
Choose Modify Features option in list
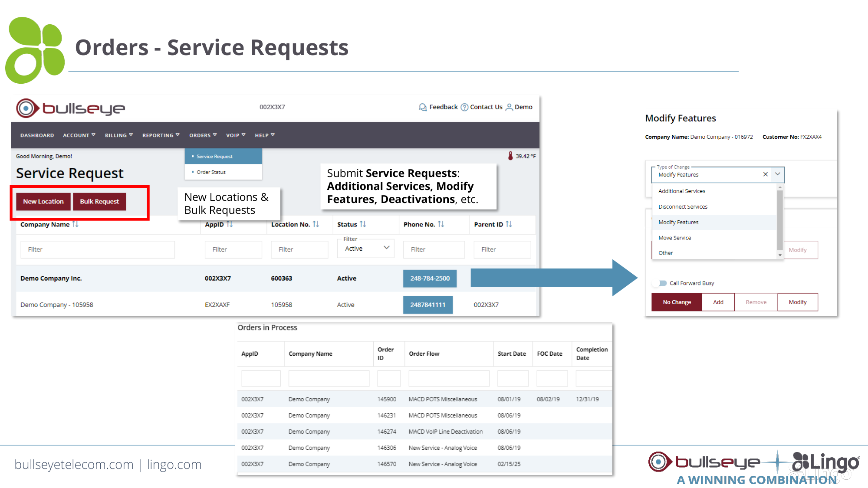tap(714, 223)
